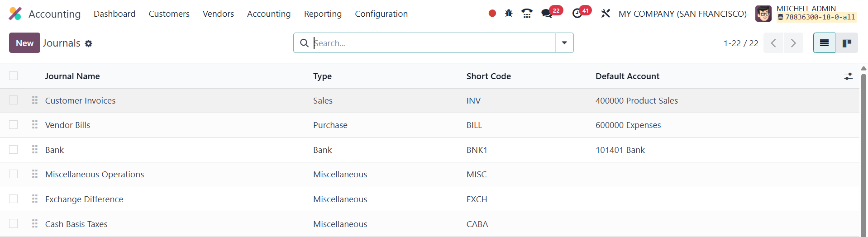Screen dimensions: 868x237
Task: Open the VoIP phone icon
Action: tap(527, 14)
